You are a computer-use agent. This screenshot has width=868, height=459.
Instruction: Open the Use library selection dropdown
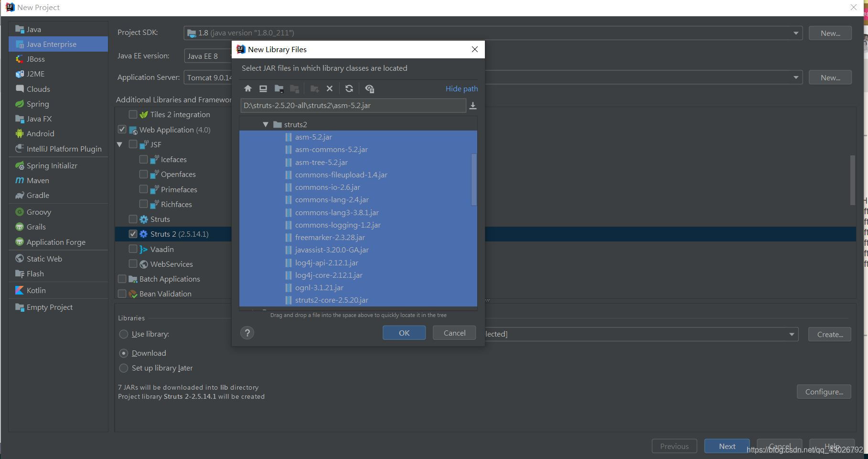792,334
